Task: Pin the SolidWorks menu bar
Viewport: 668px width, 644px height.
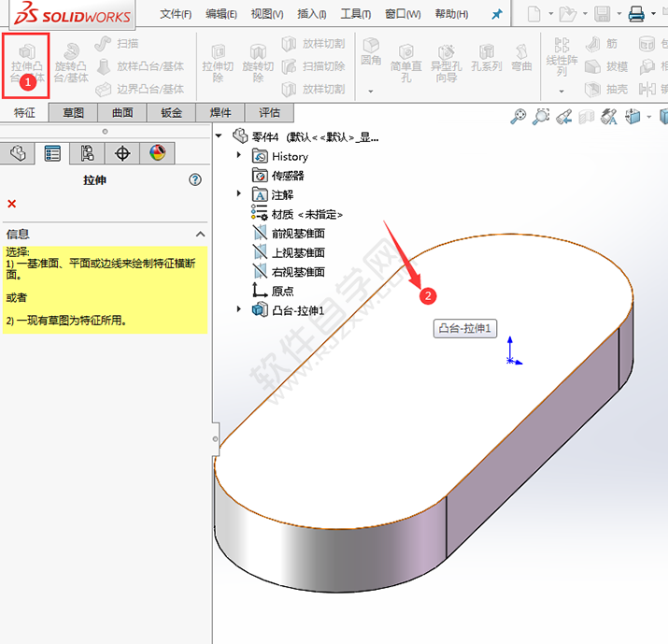Action: (x=496, y=14)
